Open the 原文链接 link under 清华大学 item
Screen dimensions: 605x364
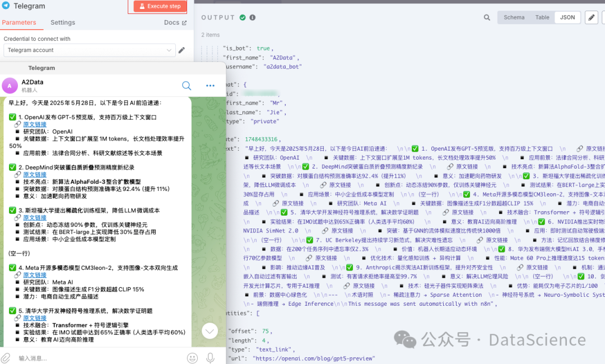(x=35, y=318)
